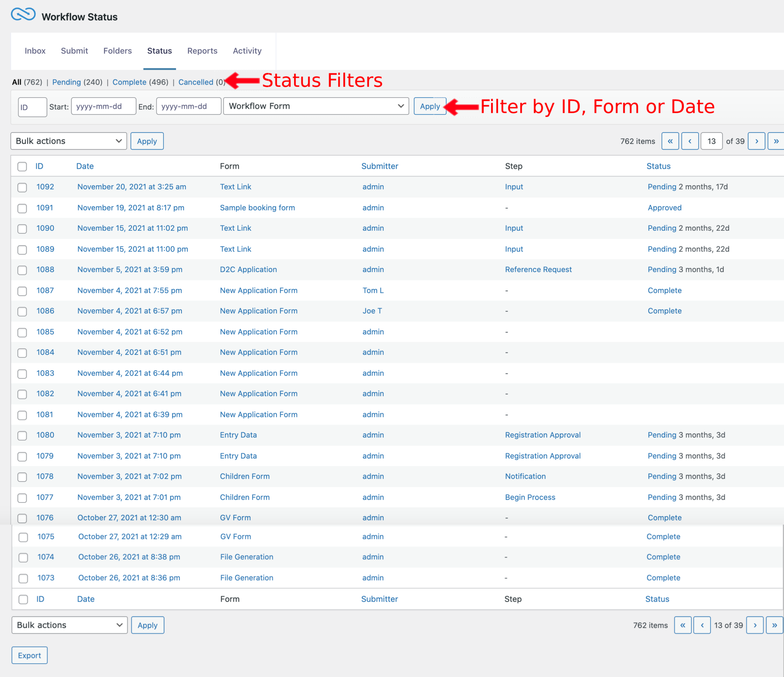The width and height of the screenshot is (784, 677).
Task: Go to next page via bottom right arrow
Action: point(755,625)
